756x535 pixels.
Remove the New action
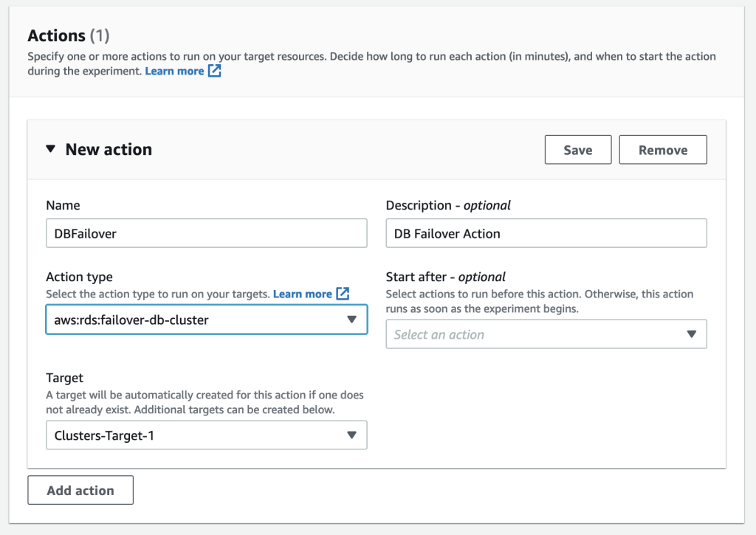pos(662,149)
